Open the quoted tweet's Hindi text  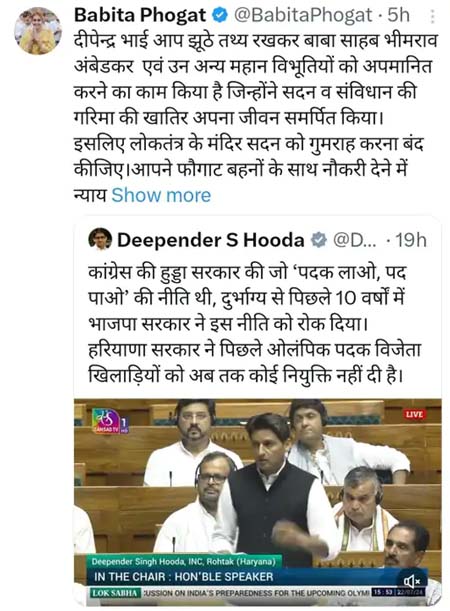[x=254, y=323]
